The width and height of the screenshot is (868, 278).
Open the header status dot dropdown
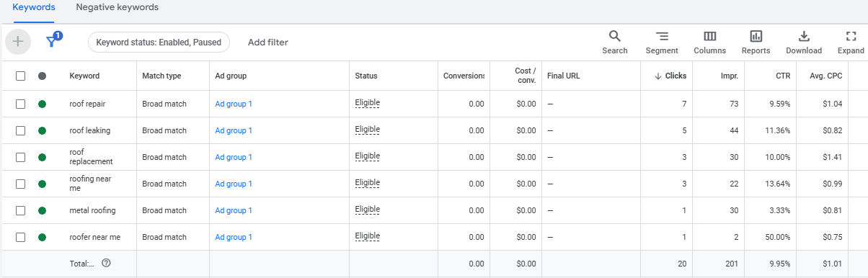point(42,76)
